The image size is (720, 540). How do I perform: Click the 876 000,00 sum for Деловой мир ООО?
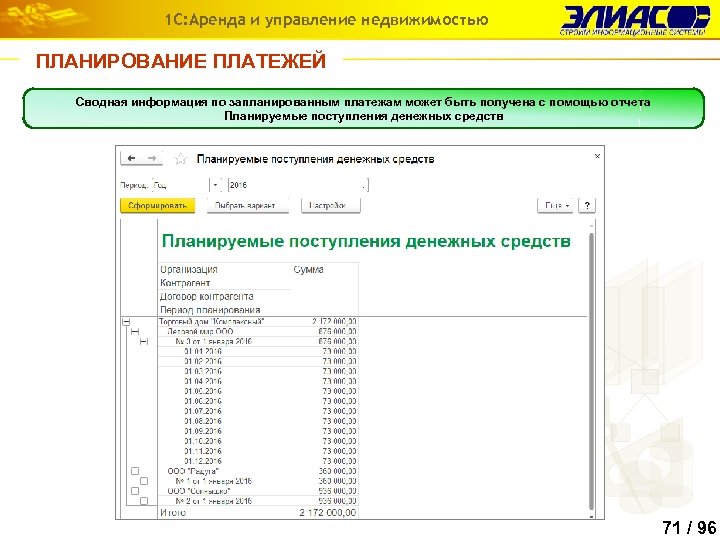coord(337,332)
